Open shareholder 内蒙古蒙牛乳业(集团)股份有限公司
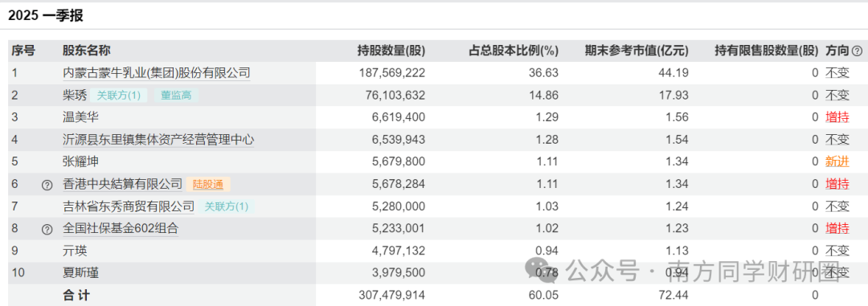This screenshot has width=868, height=306. coord(157,72)
